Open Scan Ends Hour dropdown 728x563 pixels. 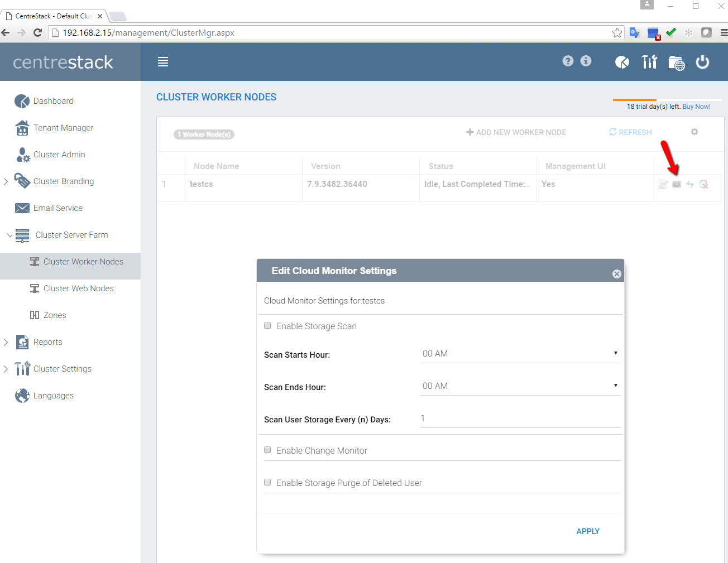pyautogui.click(x=520, y=386)
